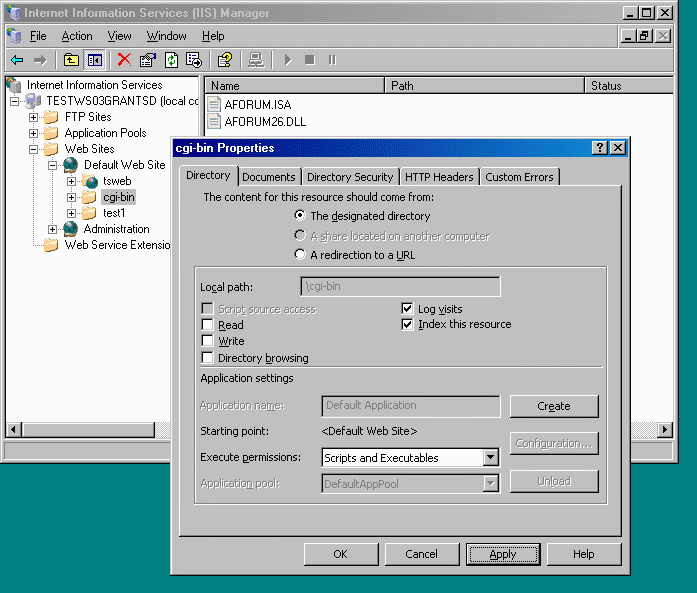The width and height of the screenshot is (697, 593).
Task: Click the AFORUM26.DLL file icon
Action: pyautogui.click(x=214, y=121)
